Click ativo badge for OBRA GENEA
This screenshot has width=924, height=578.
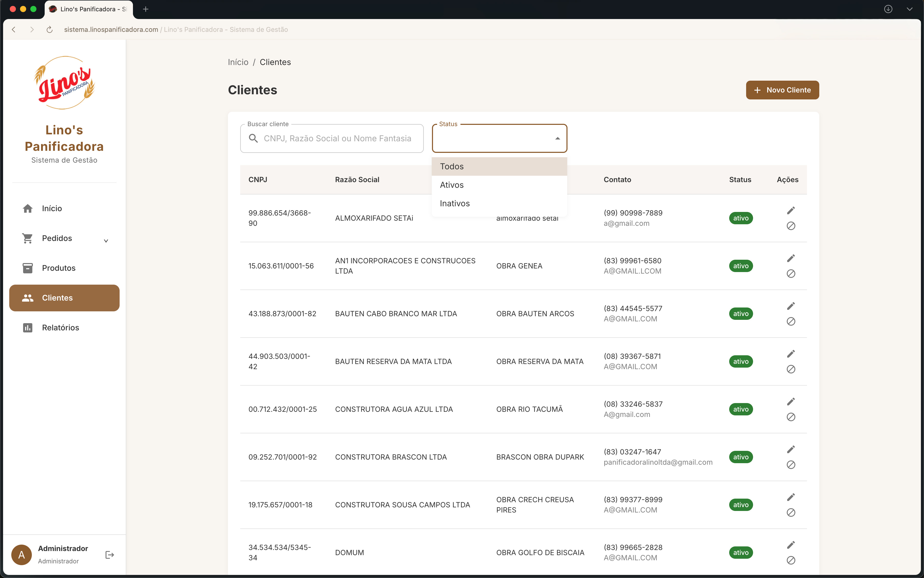(x=741, y=266)
